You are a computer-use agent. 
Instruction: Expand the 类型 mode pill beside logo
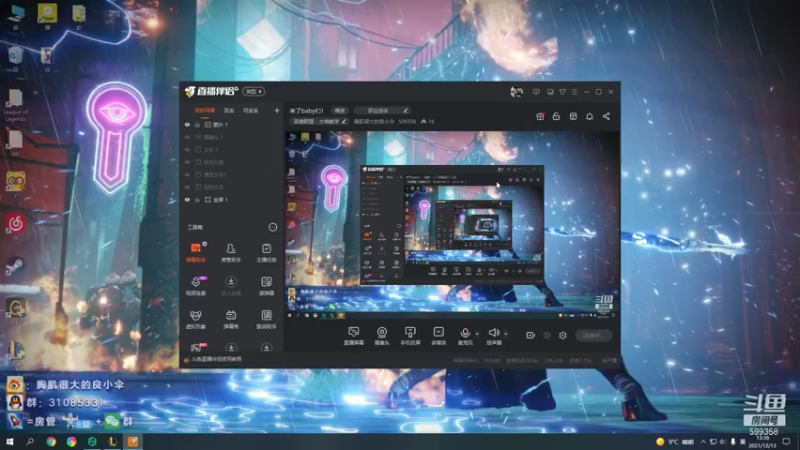[254, 91]
